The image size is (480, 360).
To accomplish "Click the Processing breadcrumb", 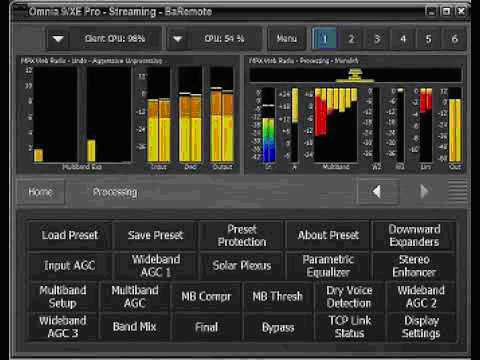I will 115,192.
